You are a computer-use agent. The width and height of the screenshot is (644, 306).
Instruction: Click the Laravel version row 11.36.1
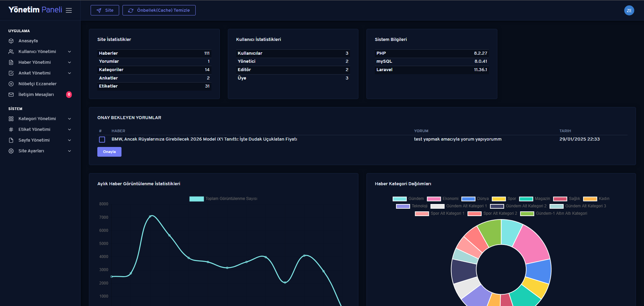point(432,70)
